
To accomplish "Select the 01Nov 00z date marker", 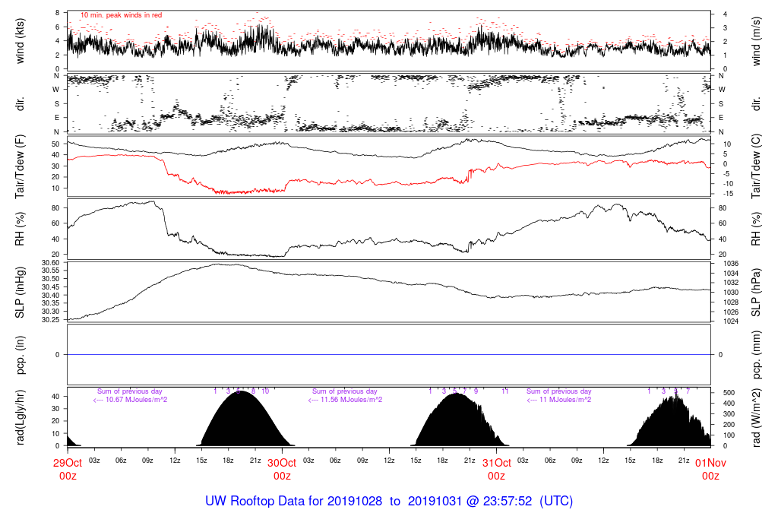I will coord(710,468).
